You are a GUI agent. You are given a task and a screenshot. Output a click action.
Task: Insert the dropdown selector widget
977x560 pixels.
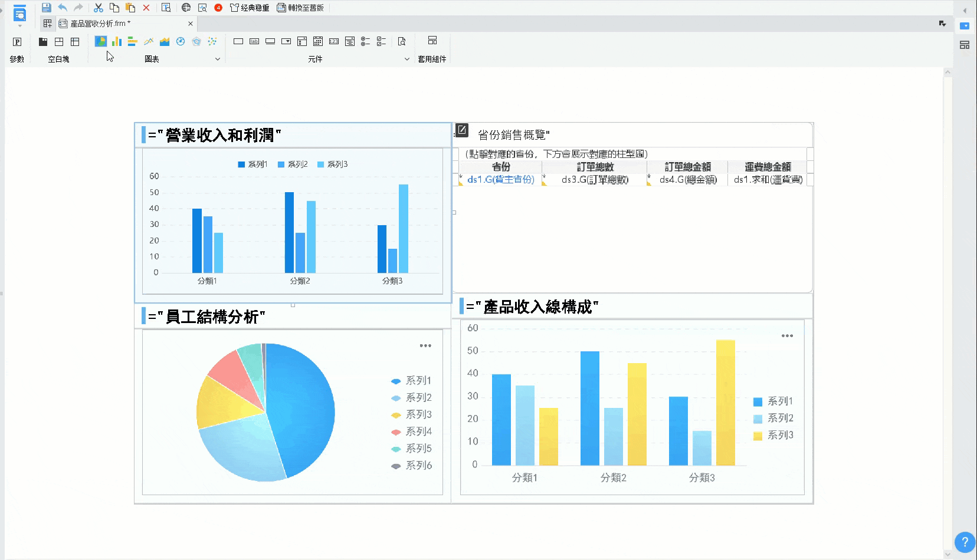(286, 41)
